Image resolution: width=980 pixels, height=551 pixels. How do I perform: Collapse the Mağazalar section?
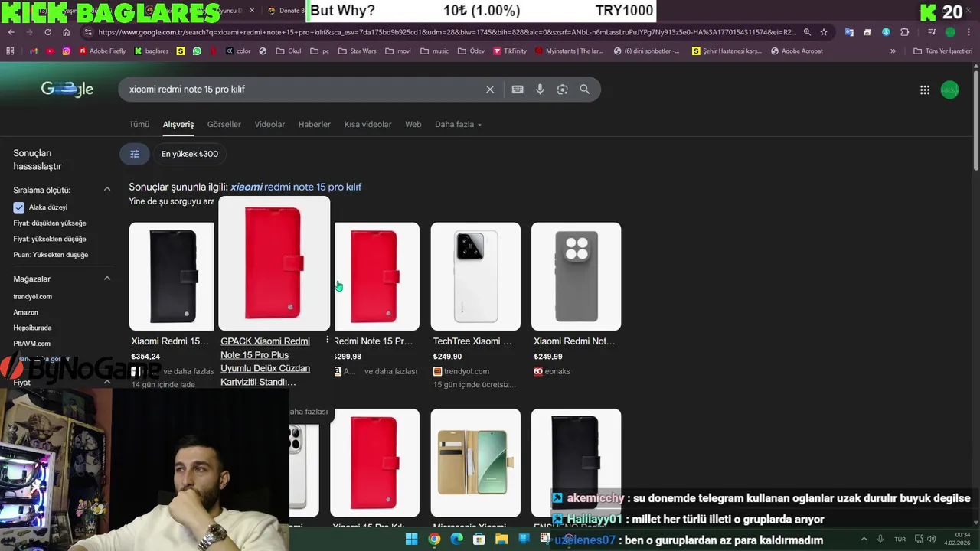[x=107, y=279]
